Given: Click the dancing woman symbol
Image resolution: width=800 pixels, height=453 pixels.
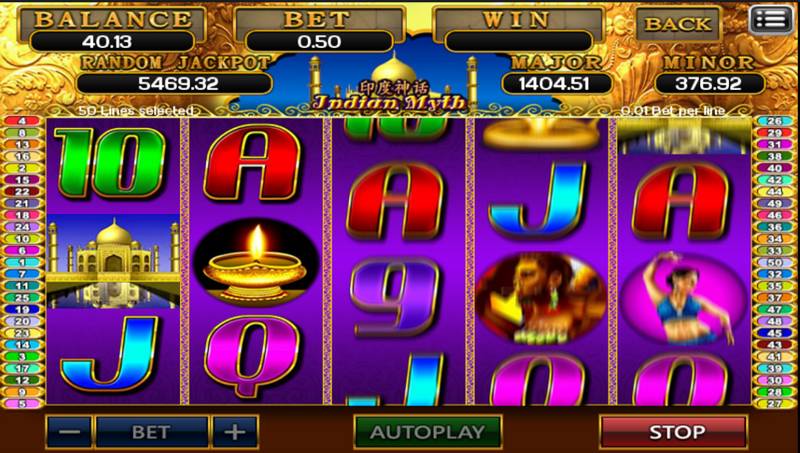Looking at the screenshot, I should pyautogui.click(x=683, y=299).
